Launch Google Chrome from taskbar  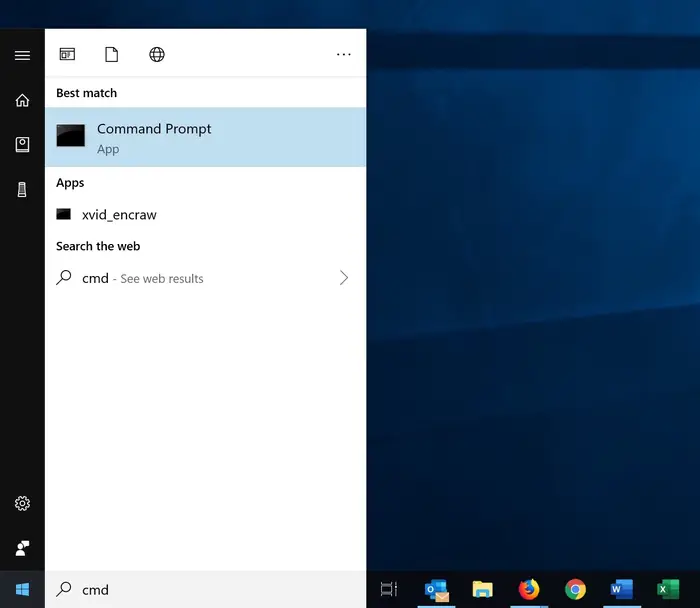(575, 590)
